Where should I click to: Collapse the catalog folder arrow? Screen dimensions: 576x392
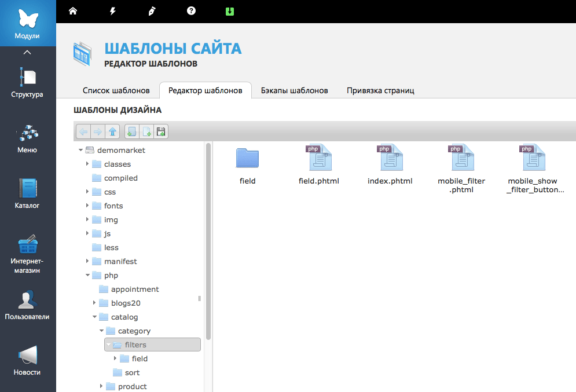[x=94, y=317]
